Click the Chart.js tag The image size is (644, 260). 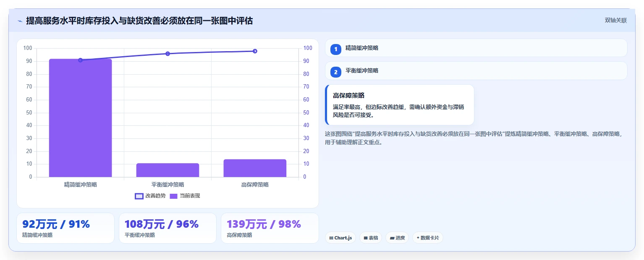coord(340,238)
